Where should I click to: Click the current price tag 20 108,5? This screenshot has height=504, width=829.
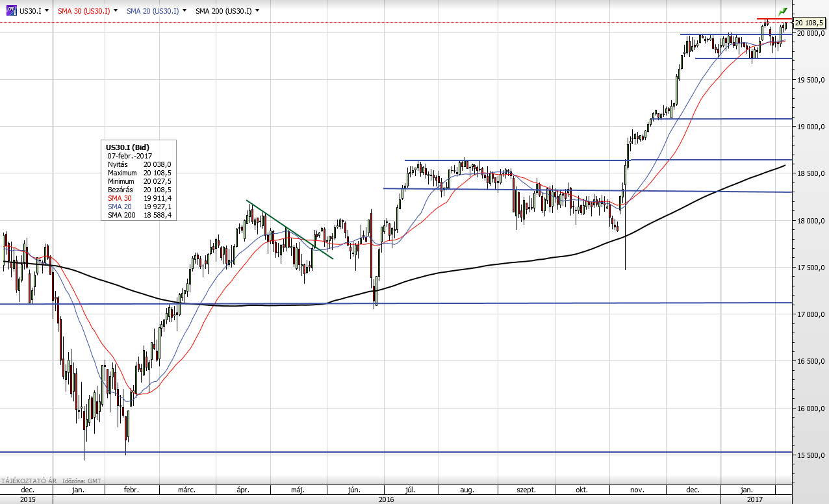click(810, 23)
